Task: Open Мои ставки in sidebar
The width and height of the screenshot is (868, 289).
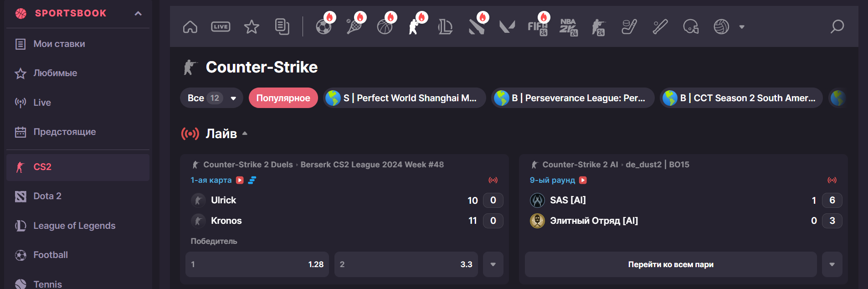Action: [x=59, y=44]
